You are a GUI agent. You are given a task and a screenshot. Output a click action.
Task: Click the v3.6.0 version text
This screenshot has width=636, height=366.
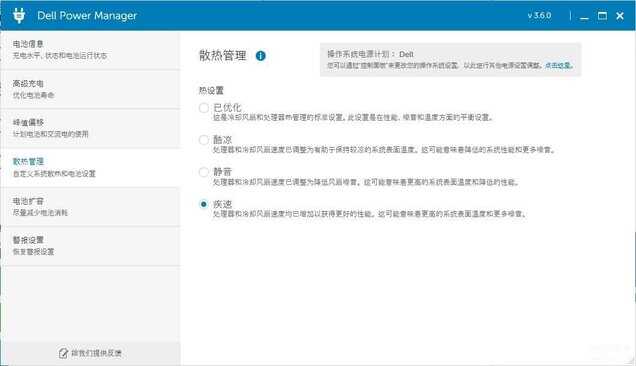click(539, 15)
